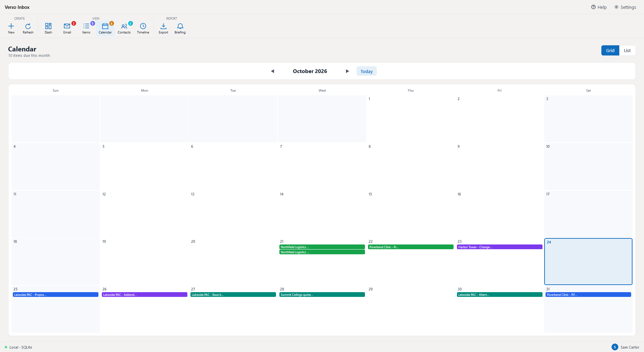Select day 19 in the calendar
The height and width of the screenshot is (352, 644).
pos(144,261)
